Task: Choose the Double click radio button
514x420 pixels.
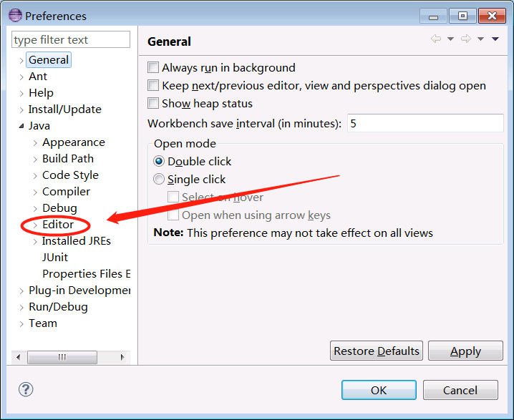Action: click(159, 162)
